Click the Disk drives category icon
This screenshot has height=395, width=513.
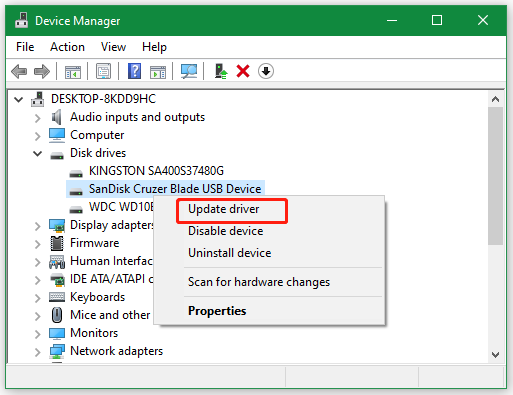pos(57,155)
